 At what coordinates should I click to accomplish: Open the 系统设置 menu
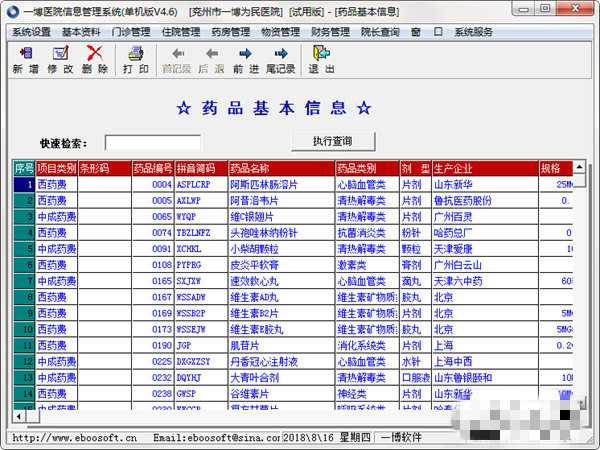click(32, 32)
